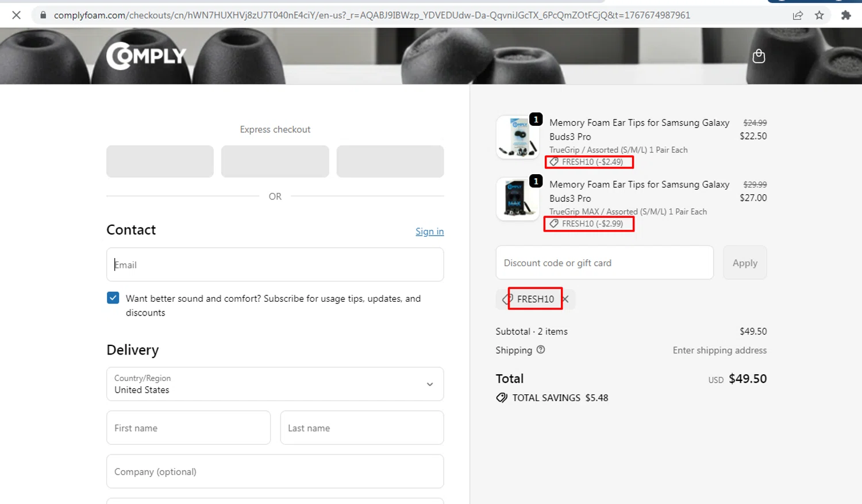Click the Delivery heading

pos(132,350)
